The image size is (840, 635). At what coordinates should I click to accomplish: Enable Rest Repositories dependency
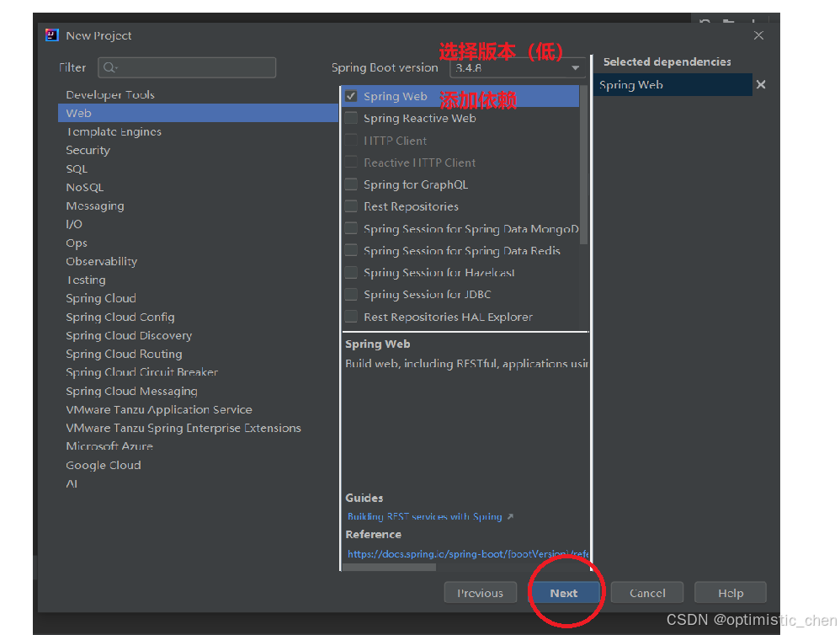[351, 206]
